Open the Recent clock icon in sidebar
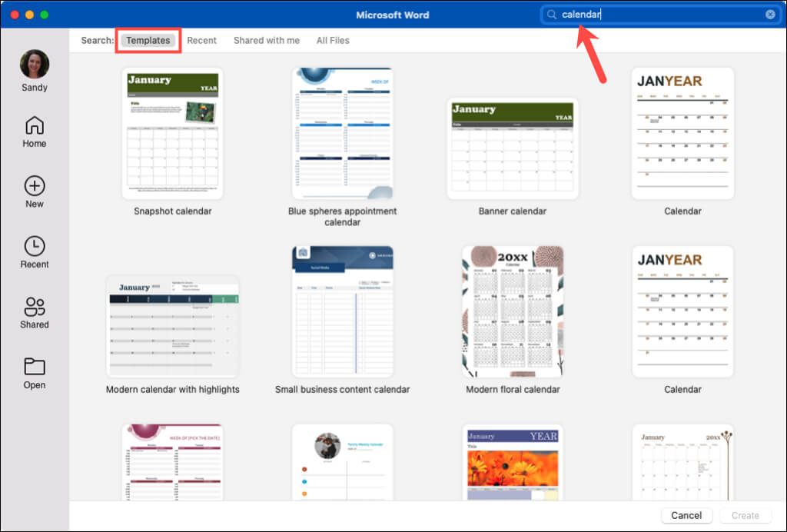The width and height of the screenshot is (787, 532). [x=34, y=246]
